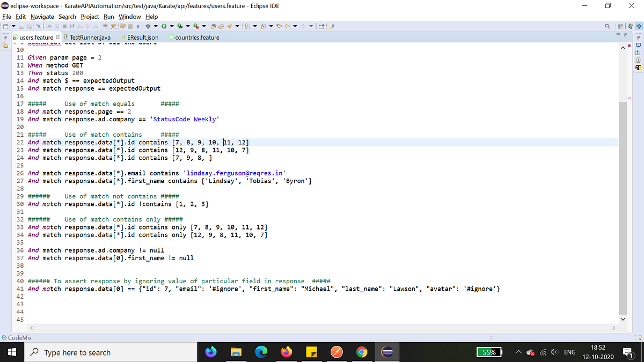Expand hidden icons chevron in system tray
The width and height of the screenshot is (644, 362).
518,352
